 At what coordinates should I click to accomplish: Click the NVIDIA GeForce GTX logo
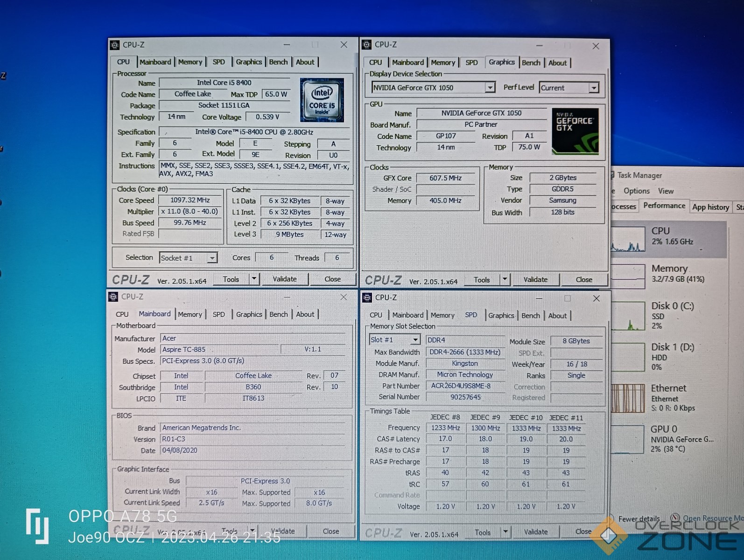(x=575, y=131)
